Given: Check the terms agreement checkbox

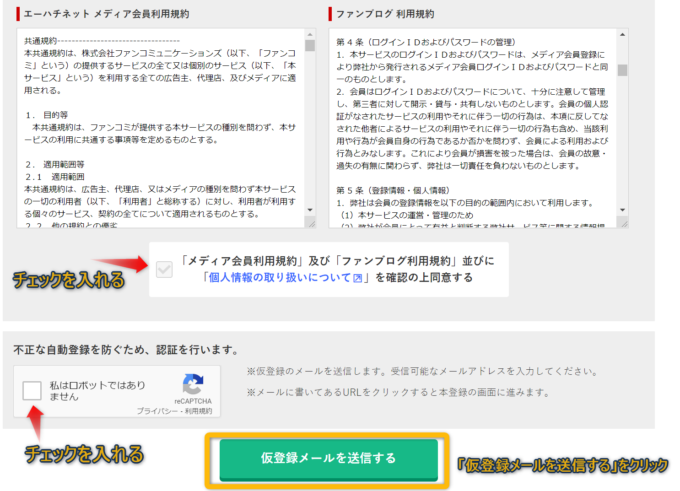Looking at the screenshot, I should (x=165, y=269).
